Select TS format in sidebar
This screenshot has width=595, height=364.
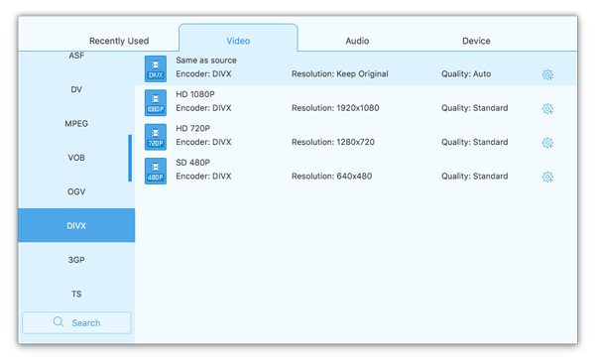click(76, 294)
